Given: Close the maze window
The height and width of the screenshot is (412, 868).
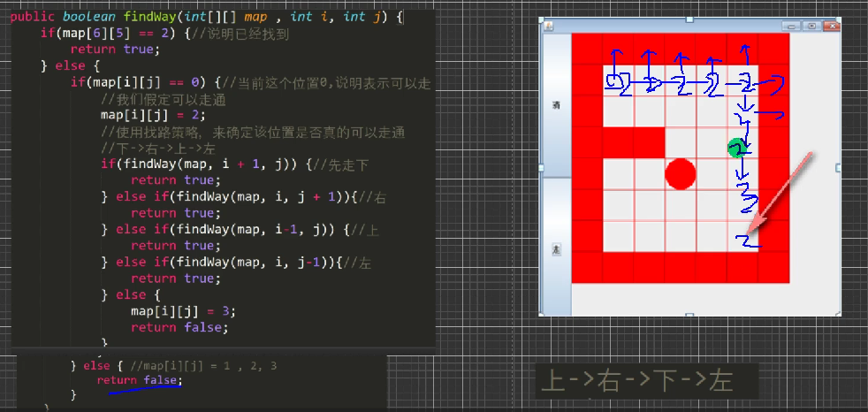Looking at the screenshot, I should tap(831, 26).
